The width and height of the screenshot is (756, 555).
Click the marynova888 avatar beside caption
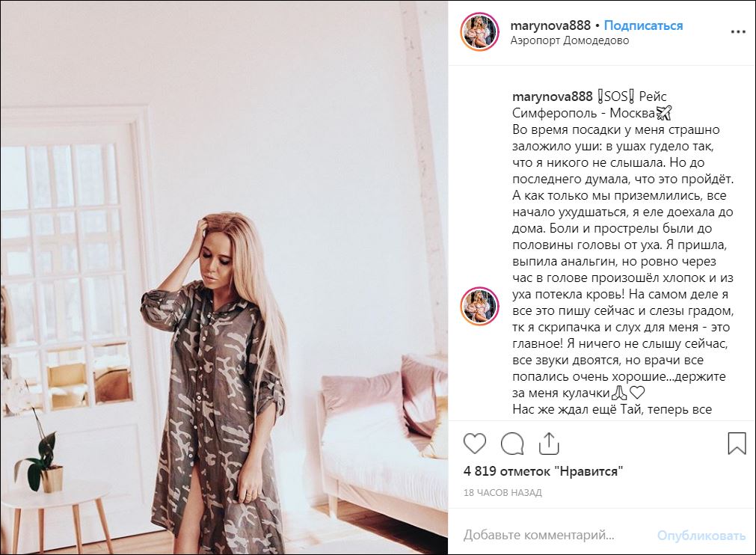point(480,306)
